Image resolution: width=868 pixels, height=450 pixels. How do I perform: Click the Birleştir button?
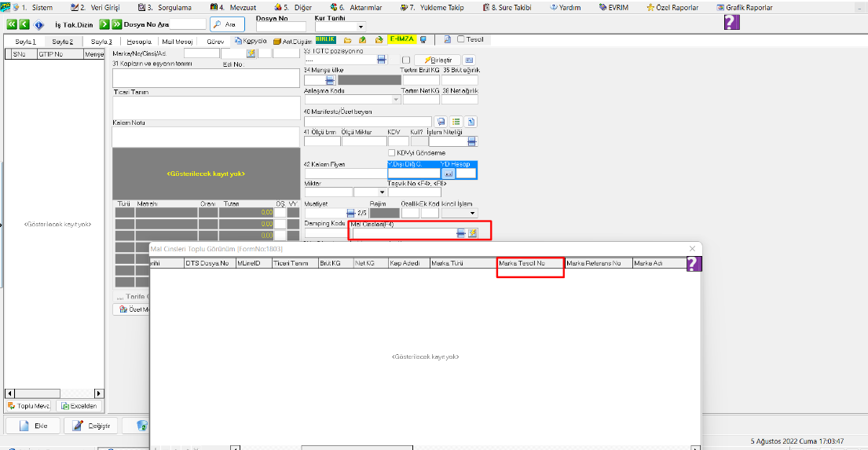pos(438,60)
